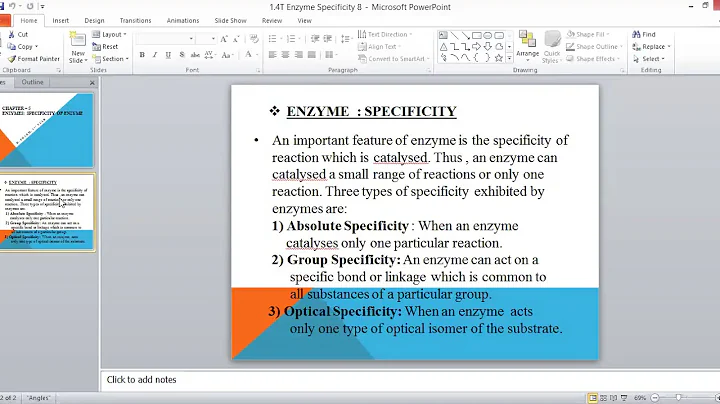Center align the text

click(286, 55)
